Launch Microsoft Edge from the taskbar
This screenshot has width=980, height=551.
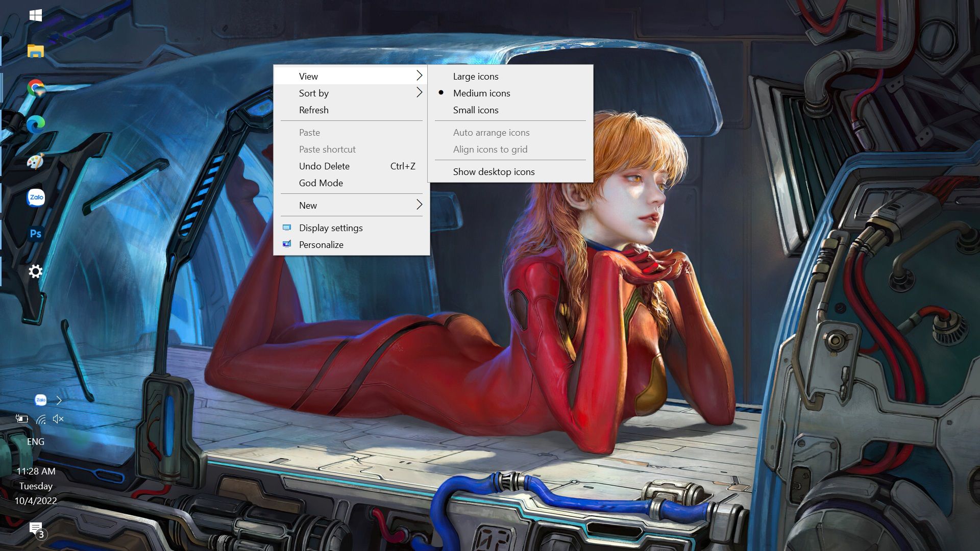click(x=36, y=124)
